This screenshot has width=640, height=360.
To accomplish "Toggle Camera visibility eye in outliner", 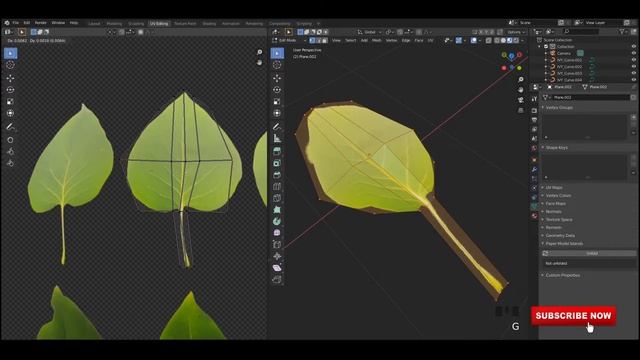I will click(x=633, y=53).
